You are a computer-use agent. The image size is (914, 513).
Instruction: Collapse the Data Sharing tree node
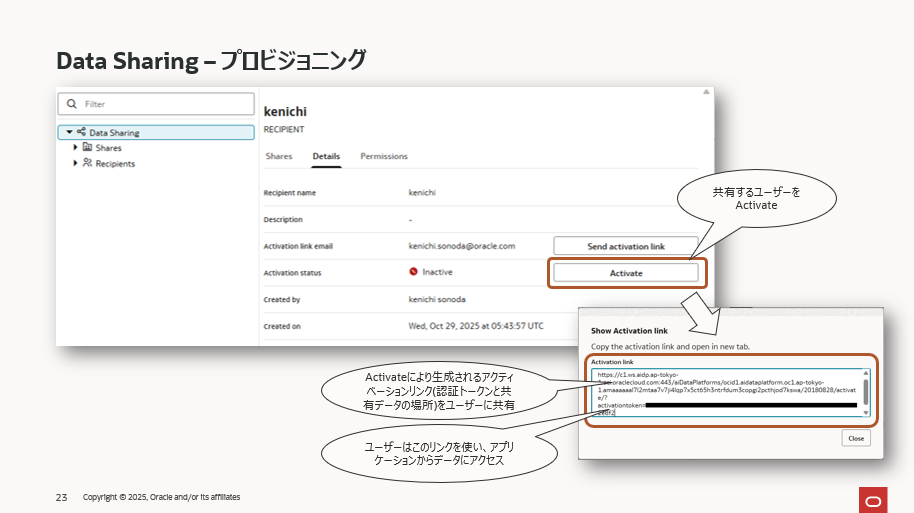coord(69,132)
